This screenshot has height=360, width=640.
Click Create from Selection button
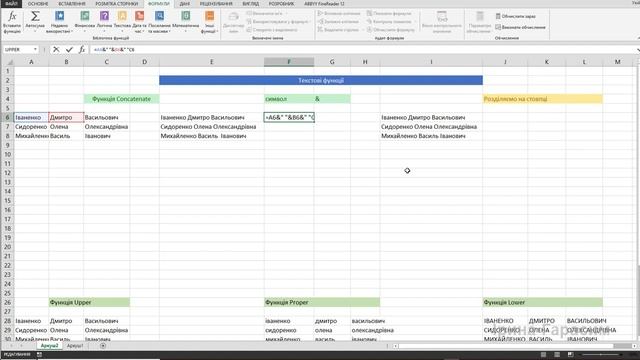272,30
